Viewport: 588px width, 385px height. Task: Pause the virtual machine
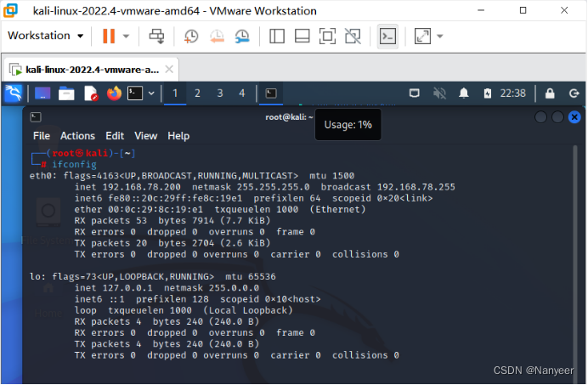point(109,36)
